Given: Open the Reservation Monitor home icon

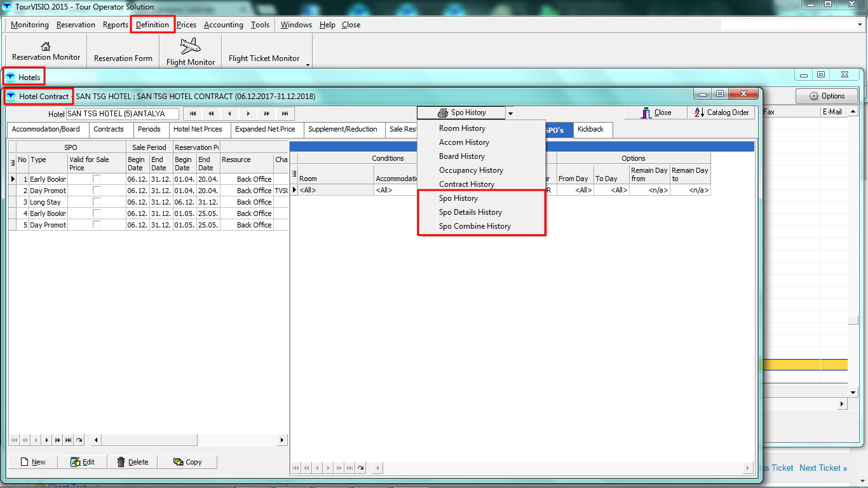Looking at the screenshot, I should pyautogui.click(x=46, y=46).
